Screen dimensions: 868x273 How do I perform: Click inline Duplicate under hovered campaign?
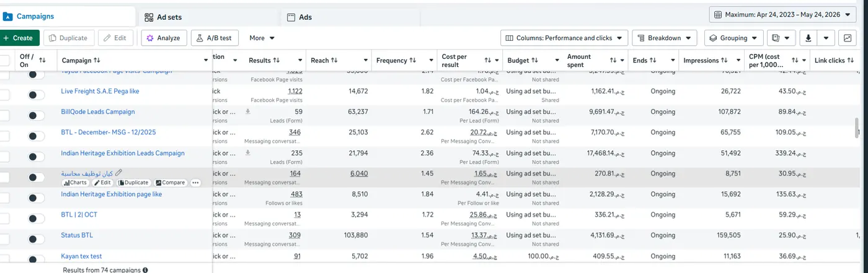pyautogui.click(x=134, y=183)
